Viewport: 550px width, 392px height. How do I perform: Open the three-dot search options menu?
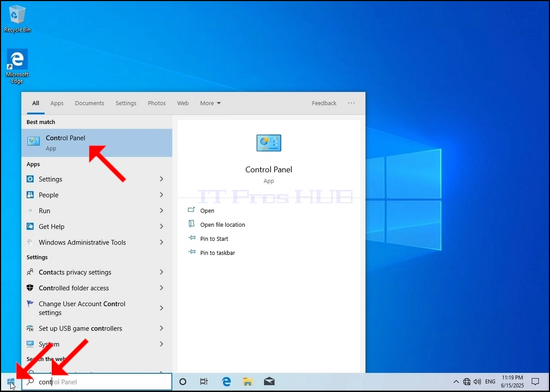[351, 103]
